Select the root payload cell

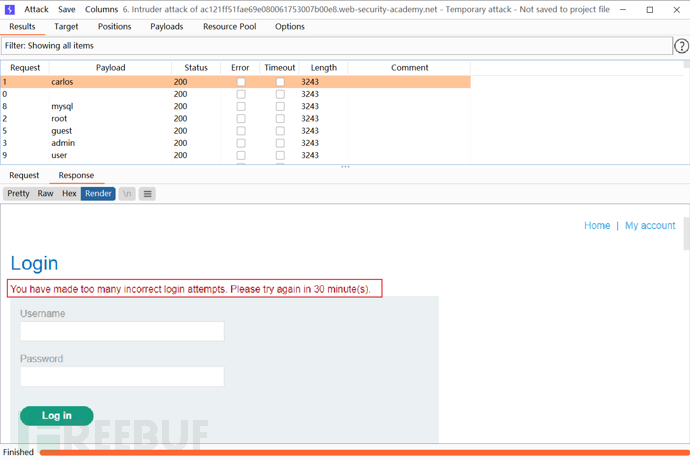click(110, 119)
